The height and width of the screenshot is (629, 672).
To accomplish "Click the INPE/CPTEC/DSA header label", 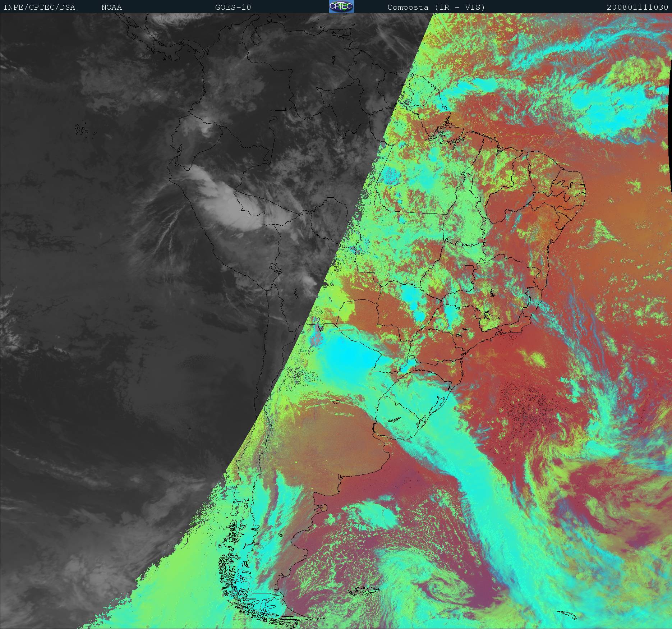I will (x=39, y=7).
